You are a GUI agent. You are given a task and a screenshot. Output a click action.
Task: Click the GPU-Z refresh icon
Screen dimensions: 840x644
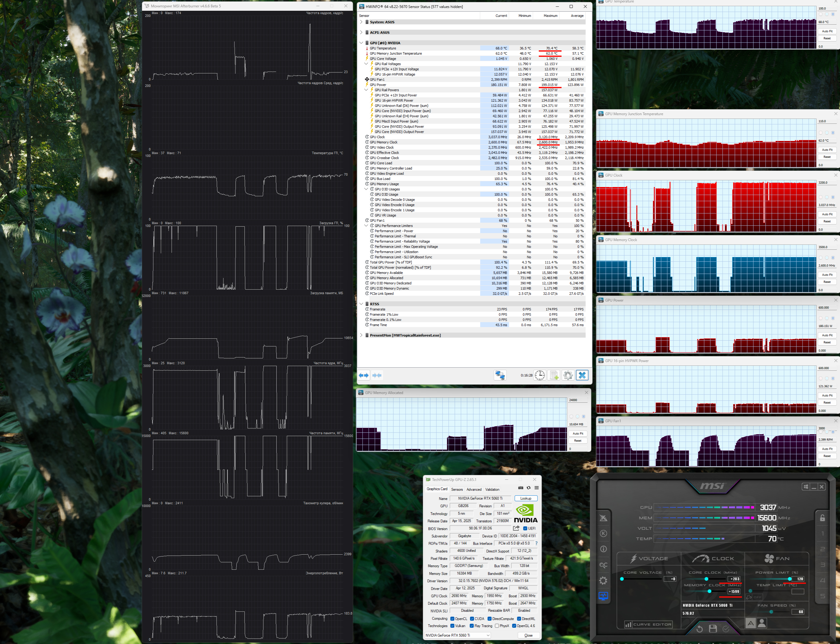pyautogui.click(x=529, y=488)
